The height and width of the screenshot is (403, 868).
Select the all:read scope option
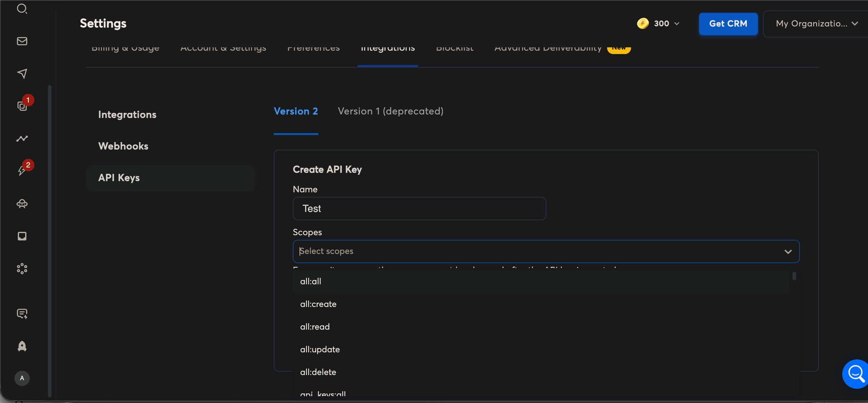[314, 326]
